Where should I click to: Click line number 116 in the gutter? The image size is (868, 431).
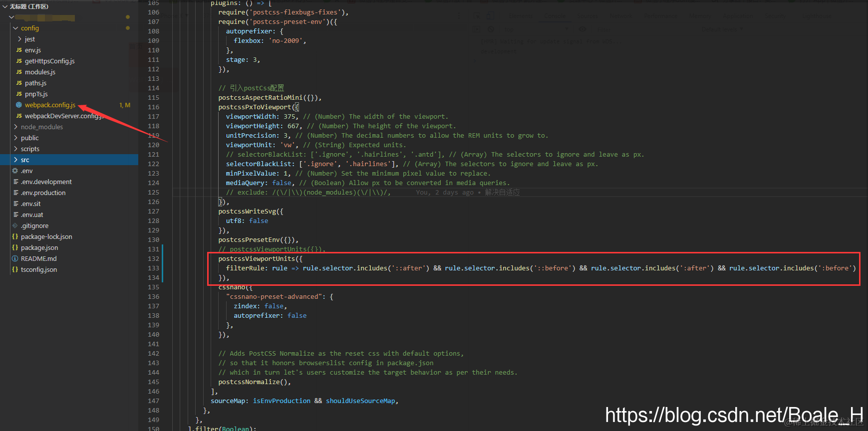click(x=153, y=107)
